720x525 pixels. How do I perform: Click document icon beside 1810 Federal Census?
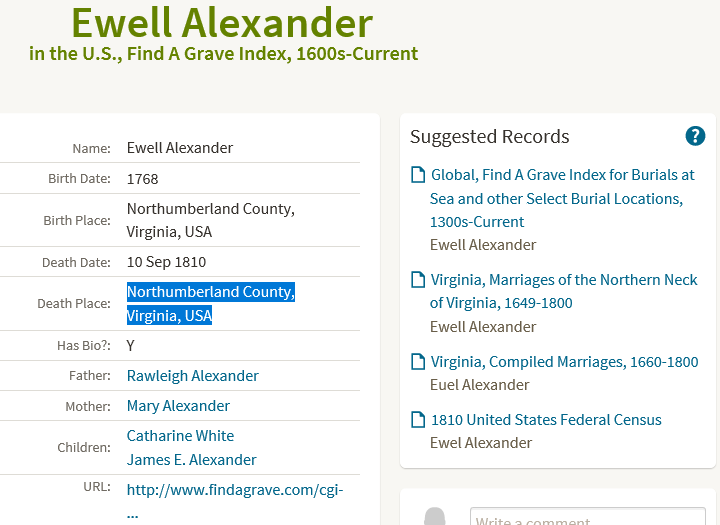(x=418, y=419)
